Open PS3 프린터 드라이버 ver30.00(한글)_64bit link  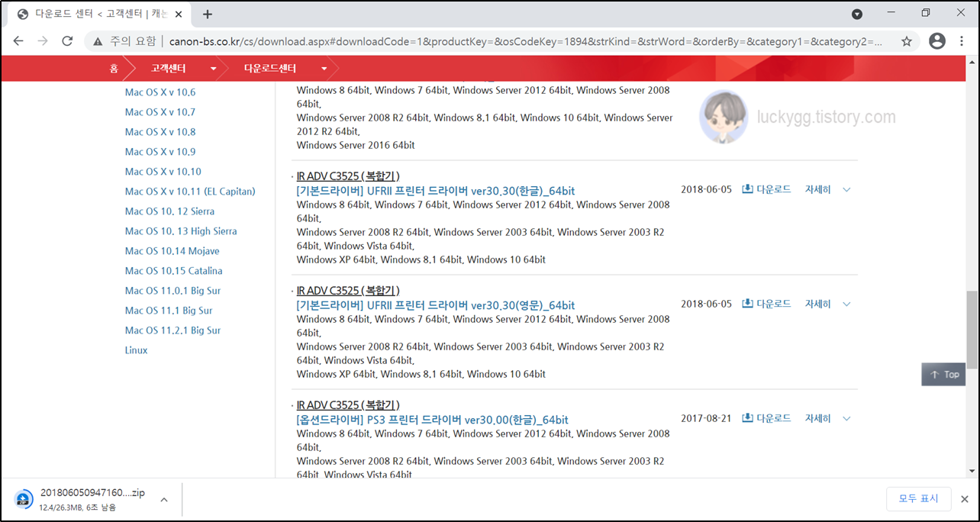tap(433, 420)
